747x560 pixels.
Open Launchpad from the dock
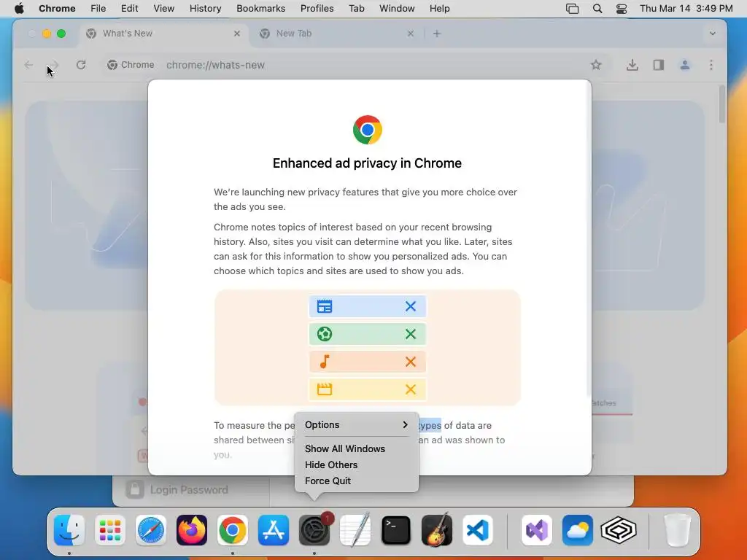[110, 529]
